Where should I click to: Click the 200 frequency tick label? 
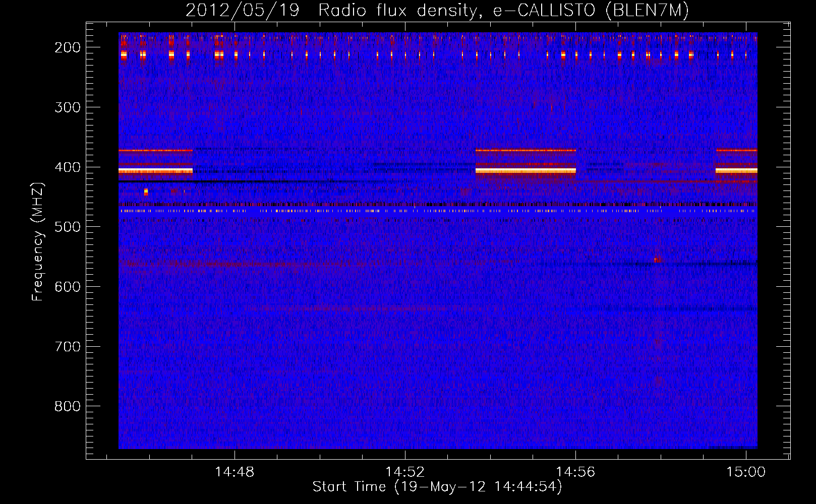coord(68,47)
